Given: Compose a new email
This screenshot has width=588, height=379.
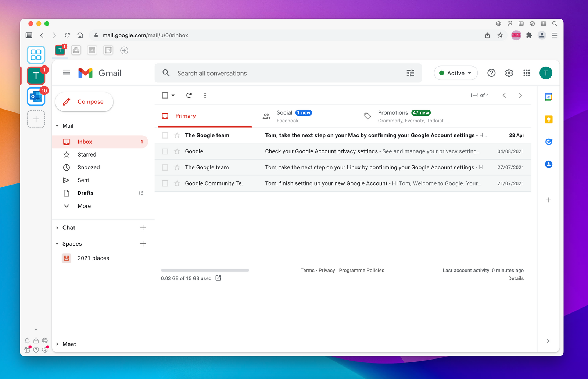Looking at the screenshot, I should coord(84,102).
